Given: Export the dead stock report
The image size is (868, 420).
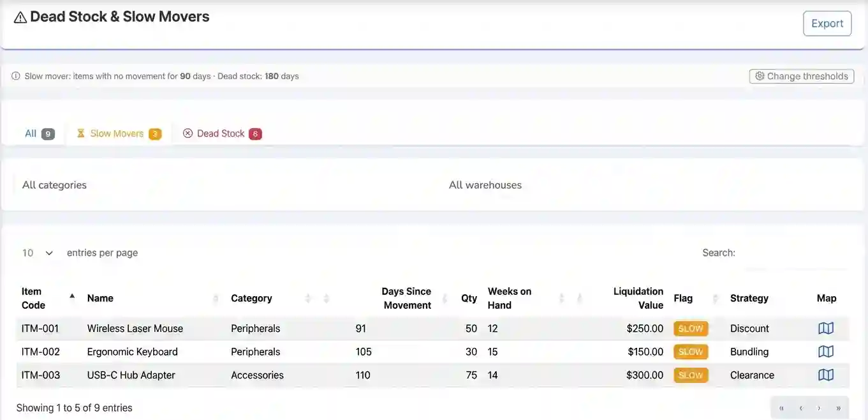Looking at the screenshot, I should (827, 24).
